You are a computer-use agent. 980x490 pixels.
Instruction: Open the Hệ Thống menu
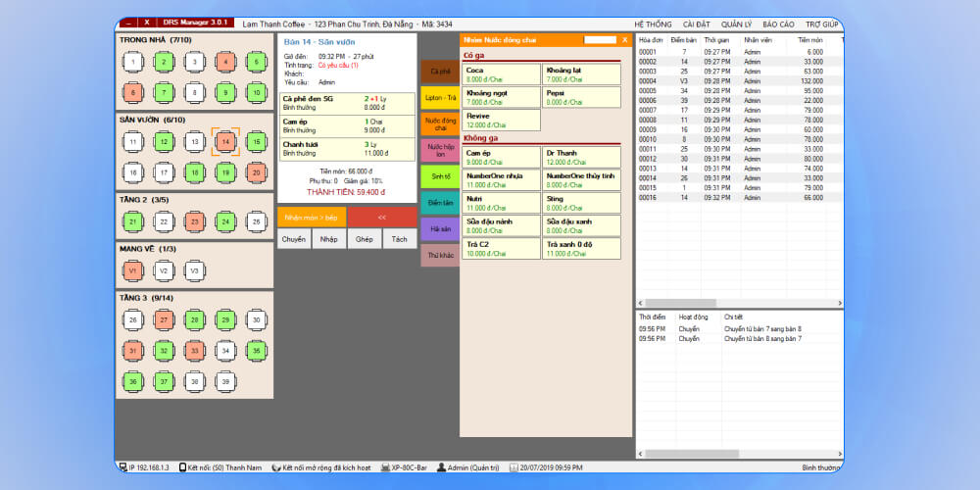click(653, 23)
